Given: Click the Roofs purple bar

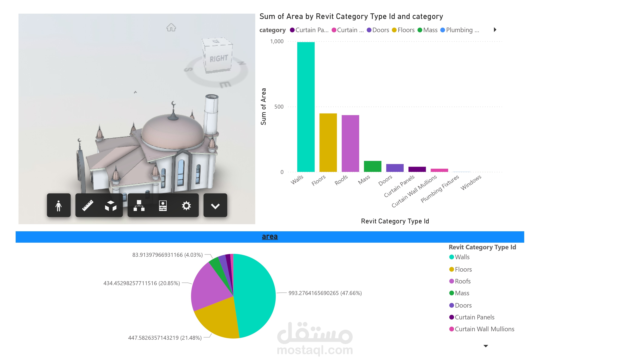Looking at the screenshot, I should click(x=350, y=144).
